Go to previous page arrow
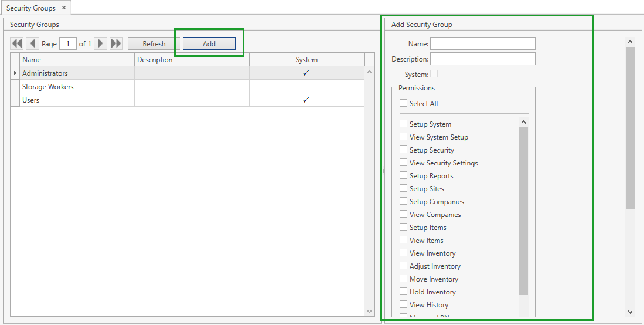Viewport: 644px width, 325px height. point(32,43)
